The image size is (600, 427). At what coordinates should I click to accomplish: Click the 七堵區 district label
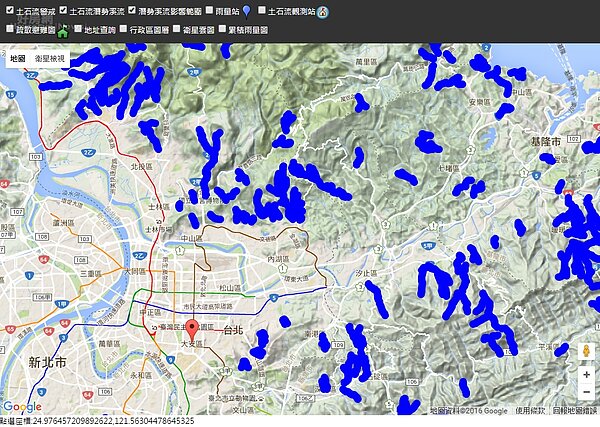[x=449, y=168]
